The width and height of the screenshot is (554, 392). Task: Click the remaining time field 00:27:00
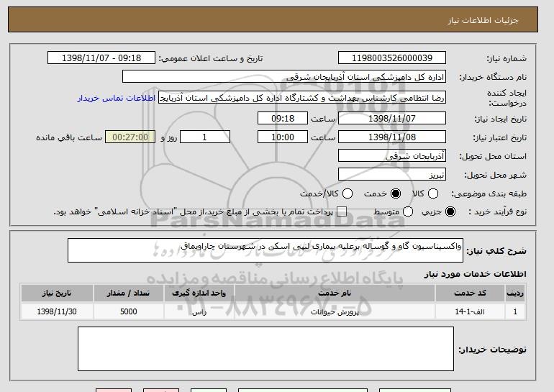[x=130, y=137]
